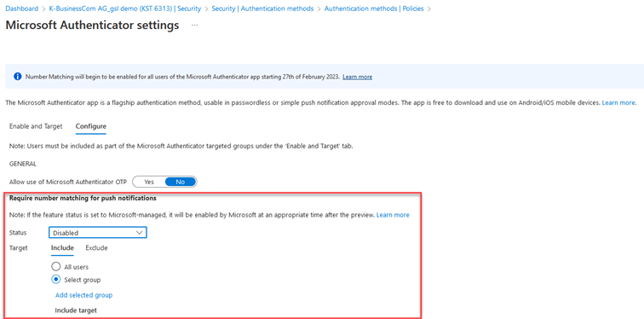
Task: Click Add selected group link
Action: click(x=83, y=295)
